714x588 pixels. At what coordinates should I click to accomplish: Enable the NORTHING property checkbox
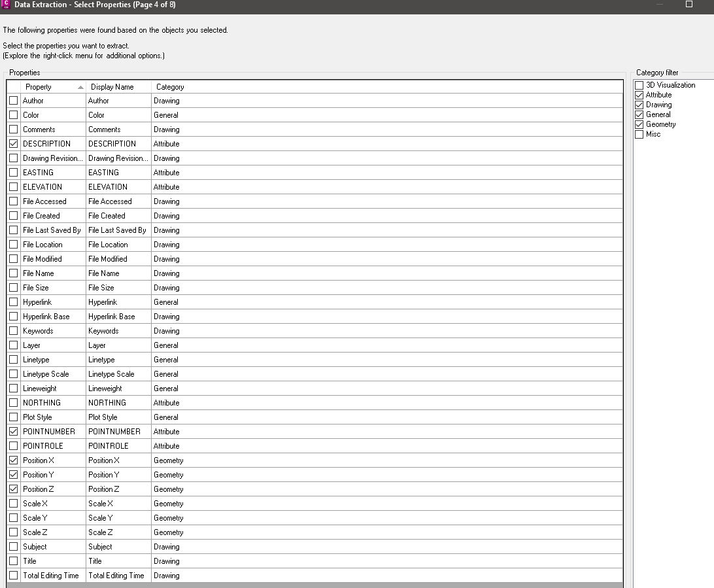(14, 403)
